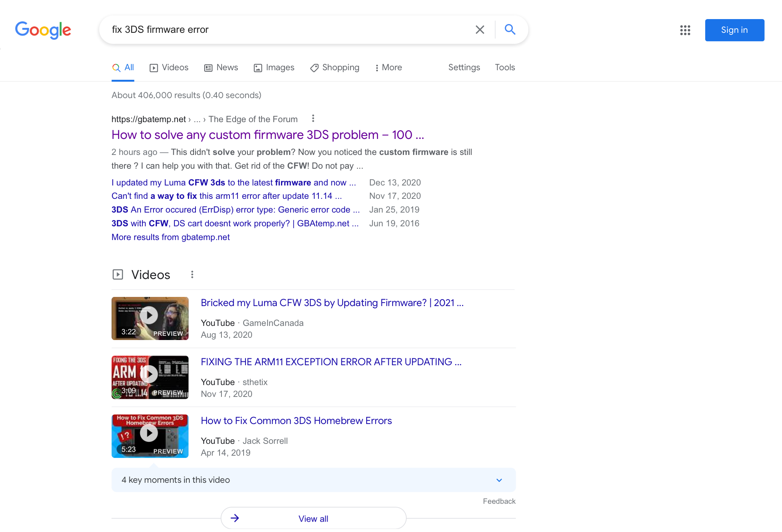Open the More tabs menu
The width and height of the screenshot is (782, 532).
click(388, 68)
